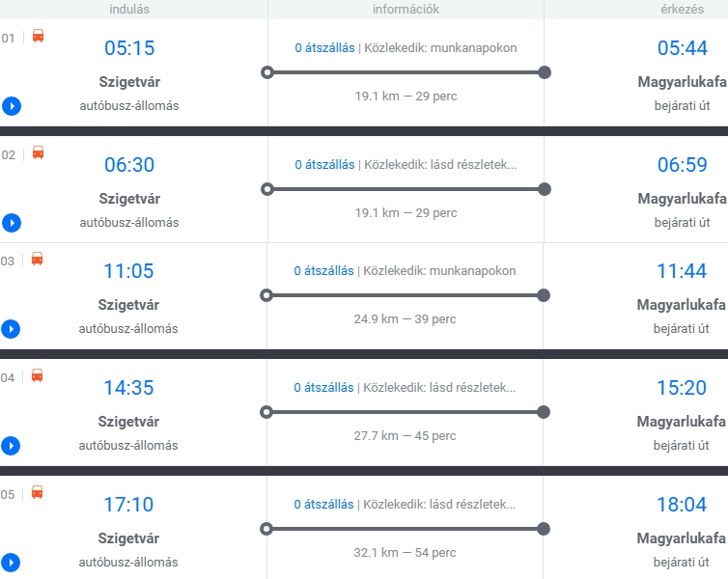Screen dimensions: 728x579
Task: Select the 11:44 arrival time
Action: (682, 271)
